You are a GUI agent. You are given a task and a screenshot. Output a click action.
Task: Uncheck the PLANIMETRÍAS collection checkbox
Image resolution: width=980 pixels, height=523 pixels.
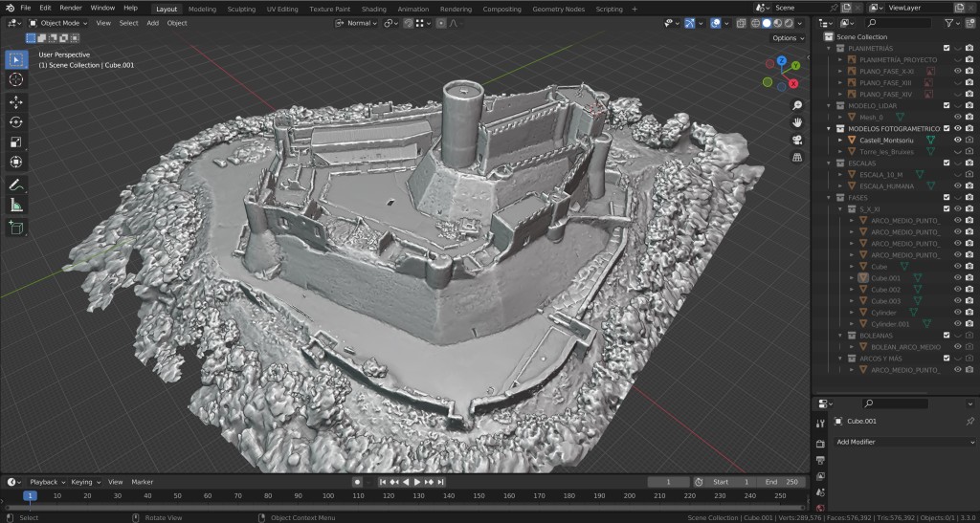[947, 48]
